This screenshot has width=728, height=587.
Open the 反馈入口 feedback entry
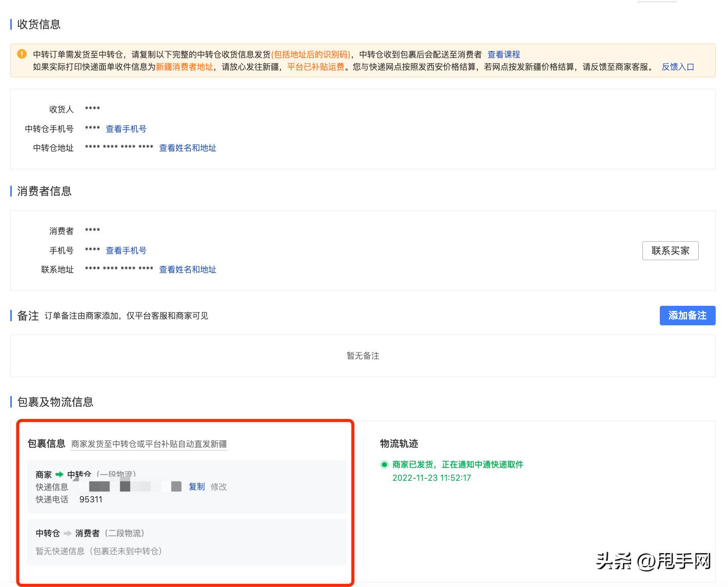678,67
